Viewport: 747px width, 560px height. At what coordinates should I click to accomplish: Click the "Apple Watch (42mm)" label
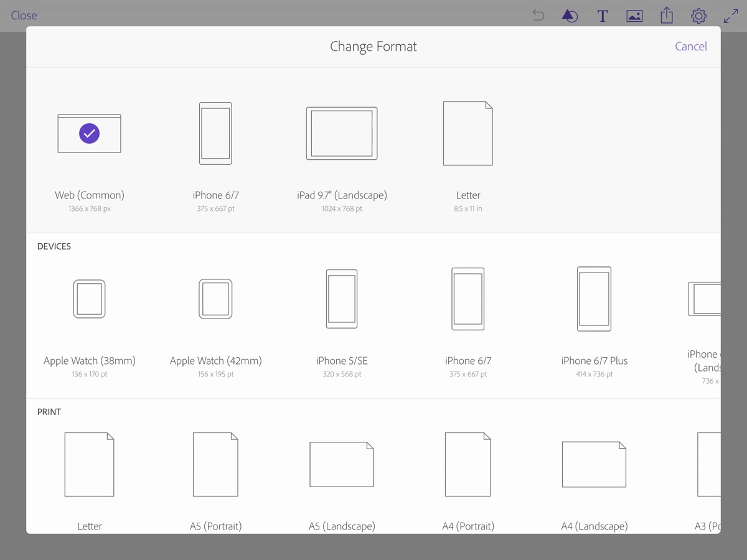click(216, 360)
